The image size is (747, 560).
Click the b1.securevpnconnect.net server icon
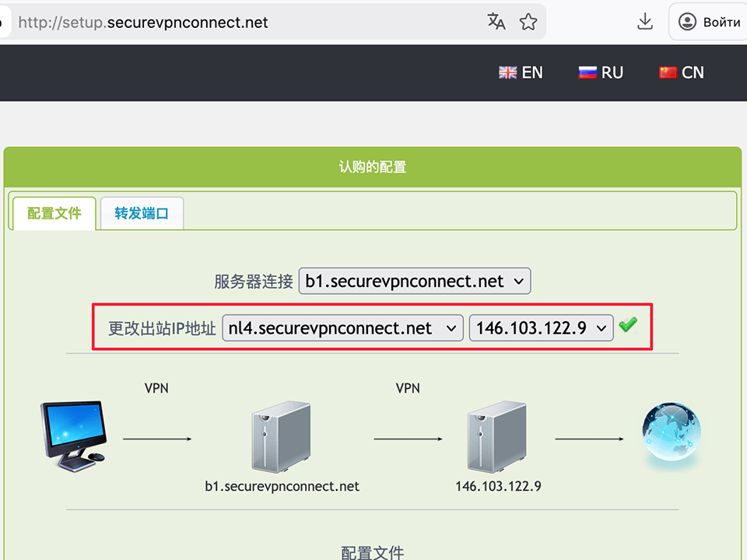coord(281,437)
